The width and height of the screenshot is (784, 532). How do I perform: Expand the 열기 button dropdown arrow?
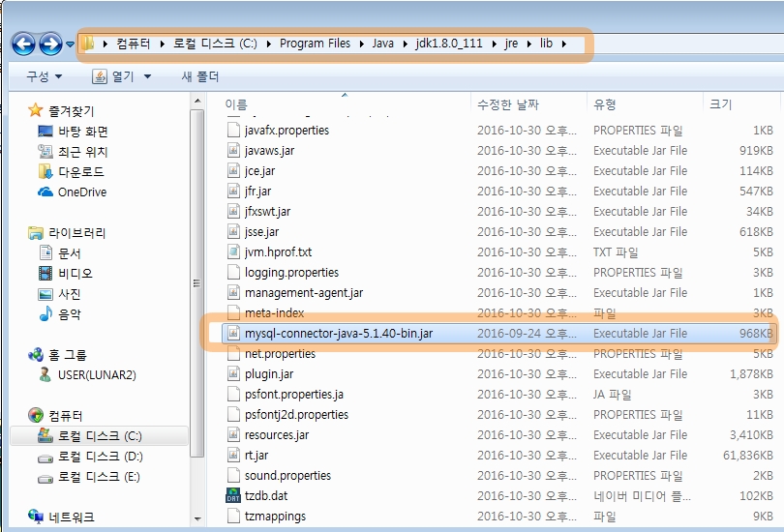(147, 76)
